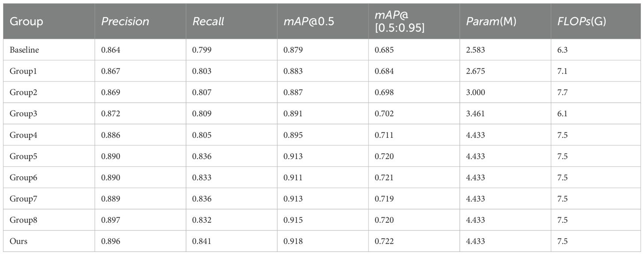The height and width of the screenshot is (255, 644).
Task: Click Group1 FLOPs value 7.1
Action: point(562,71)
